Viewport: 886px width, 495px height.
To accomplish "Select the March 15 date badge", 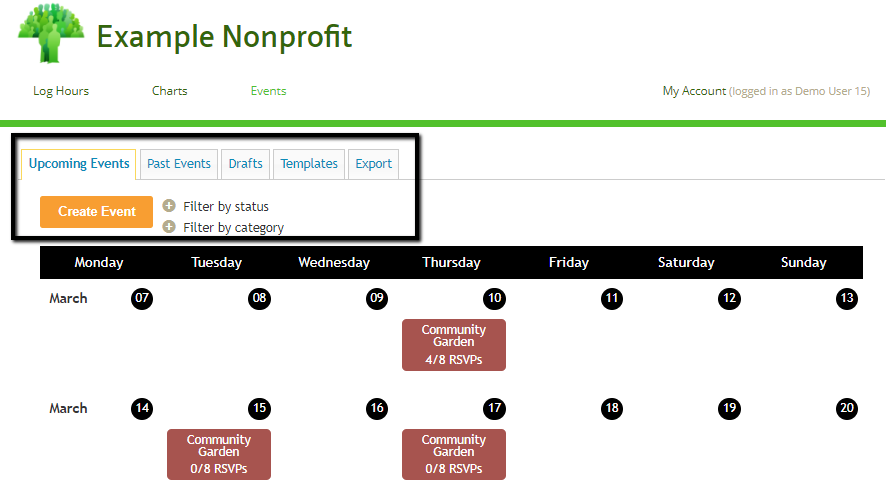I will (259, 408).
